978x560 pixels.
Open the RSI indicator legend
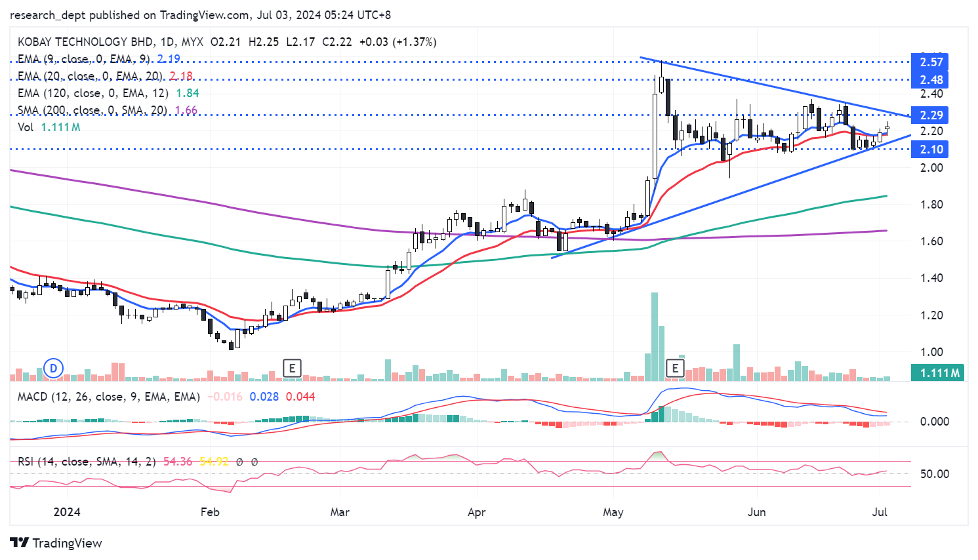tap(87, 462)
